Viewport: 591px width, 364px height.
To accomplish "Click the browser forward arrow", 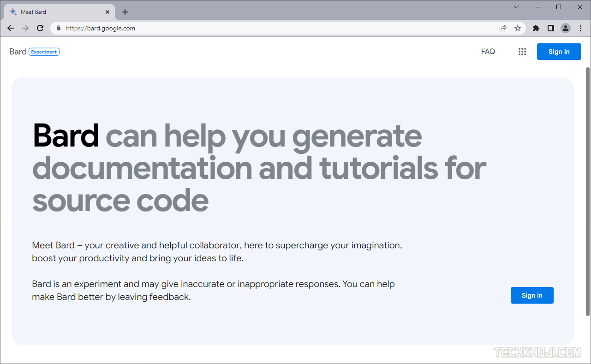I will 25,28.
